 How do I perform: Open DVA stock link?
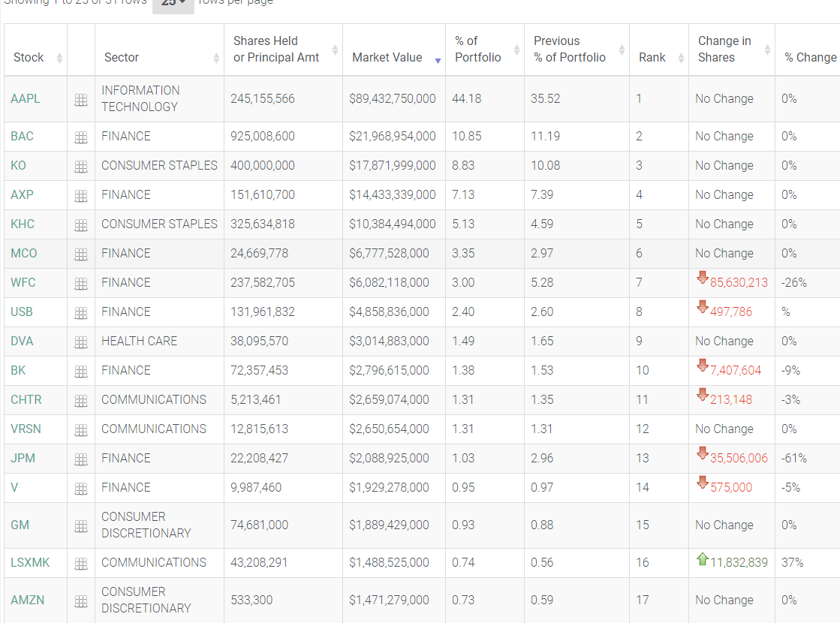click(22, 341)
